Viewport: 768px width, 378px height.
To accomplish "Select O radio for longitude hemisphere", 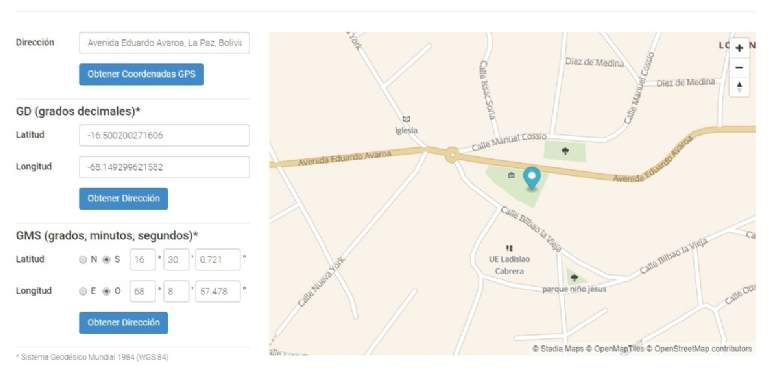I will 106,291.
